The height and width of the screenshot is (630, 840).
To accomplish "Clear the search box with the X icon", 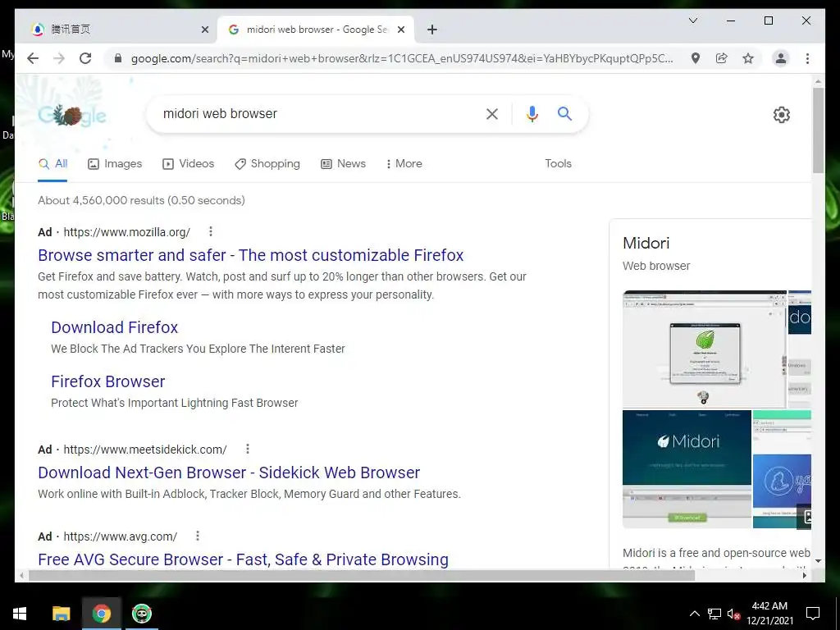I will tap(492, 113).
